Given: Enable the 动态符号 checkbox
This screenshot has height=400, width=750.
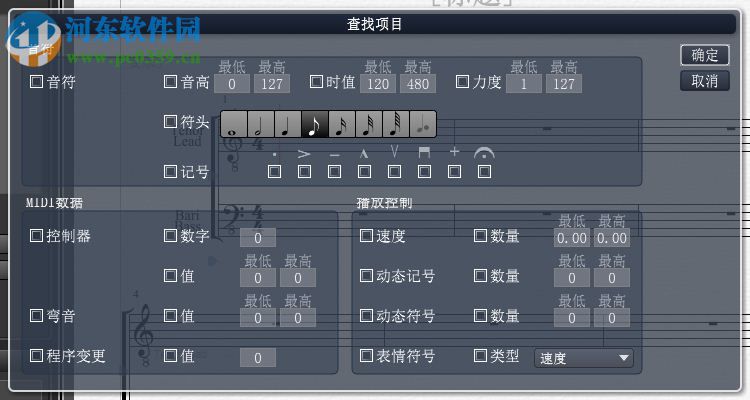Looking at the screenshot, I should (x=366, y=315).
